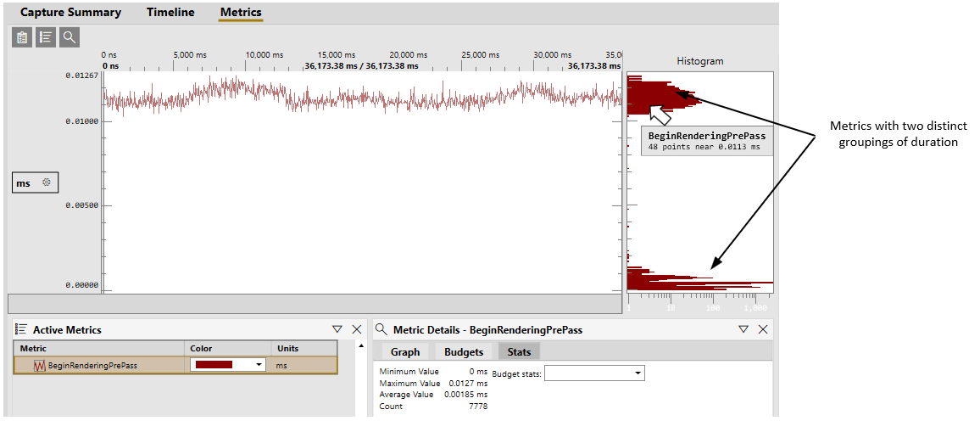980x432 pixels.
Task: Click the Metric column header
Action: coord(98,348)
